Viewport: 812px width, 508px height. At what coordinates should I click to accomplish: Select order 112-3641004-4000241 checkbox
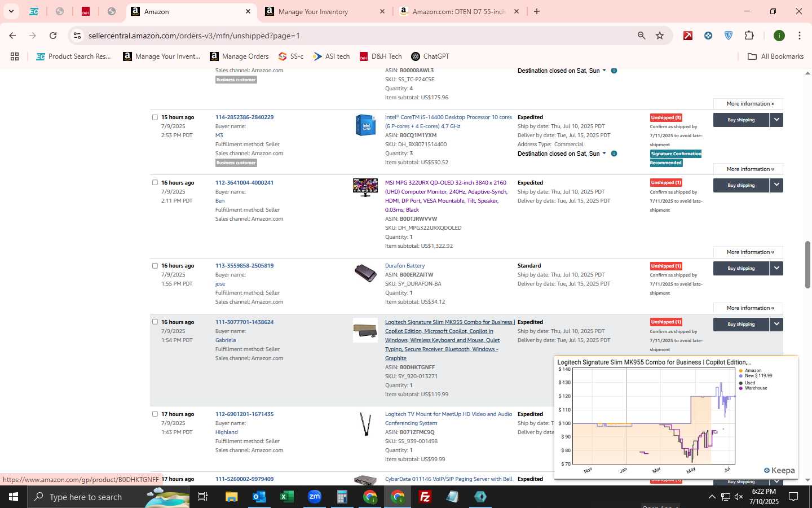click(155, 183)
